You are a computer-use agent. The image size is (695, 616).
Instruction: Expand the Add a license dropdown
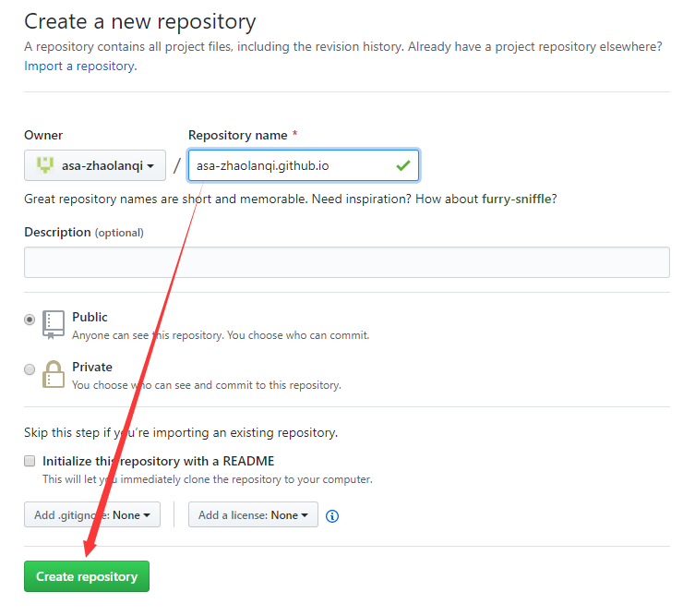[253, 514]
